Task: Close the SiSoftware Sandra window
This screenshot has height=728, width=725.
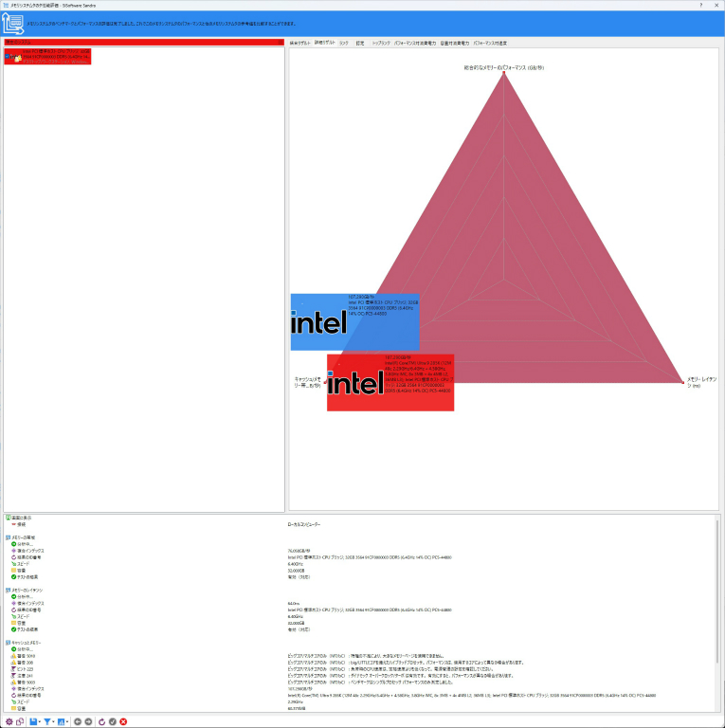Action: [716, 5]
